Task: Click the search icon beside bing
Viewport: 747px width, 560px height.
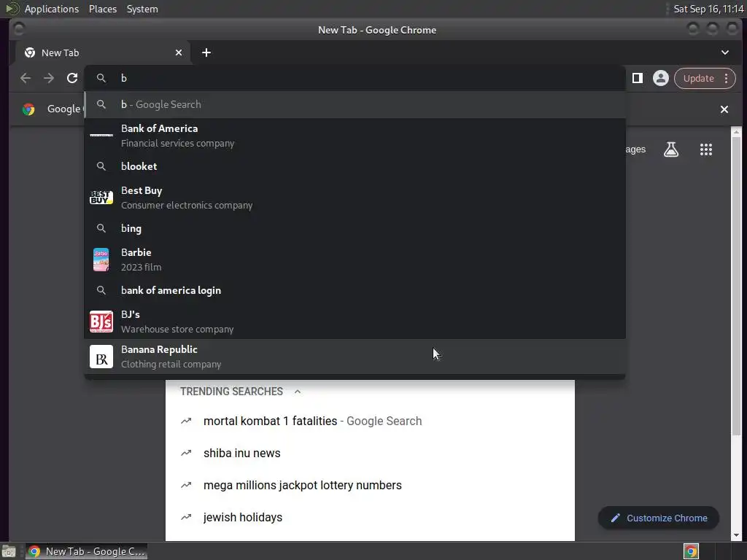Action: click(x=101, y=228)
